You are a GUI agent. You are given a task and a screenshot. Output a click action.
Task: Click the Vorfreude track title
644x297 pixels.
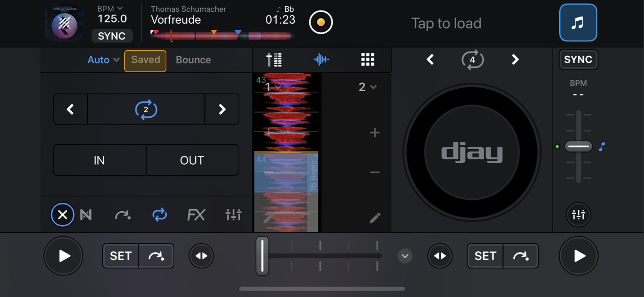(176, 20)
